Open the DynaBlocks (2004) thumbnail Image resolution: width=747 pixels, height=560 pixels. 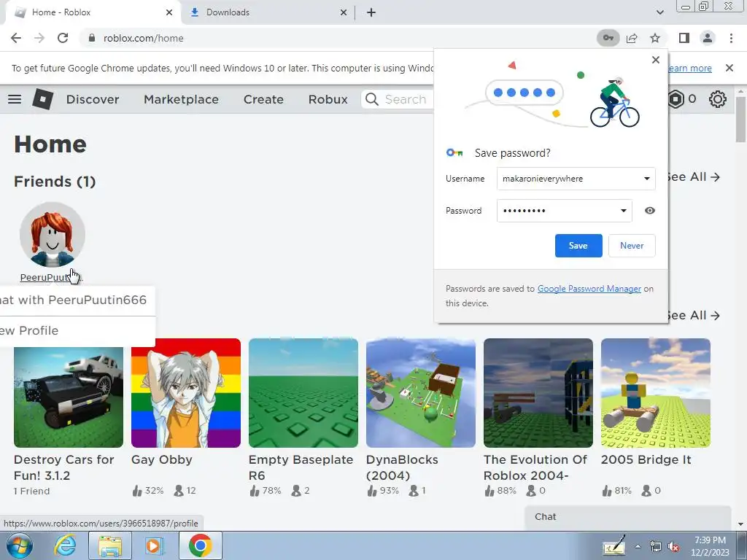coord(421,393)
